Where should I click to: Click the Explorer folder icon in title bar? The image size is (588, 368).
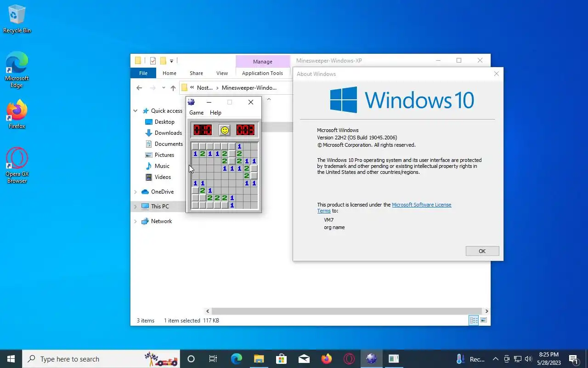138,61
